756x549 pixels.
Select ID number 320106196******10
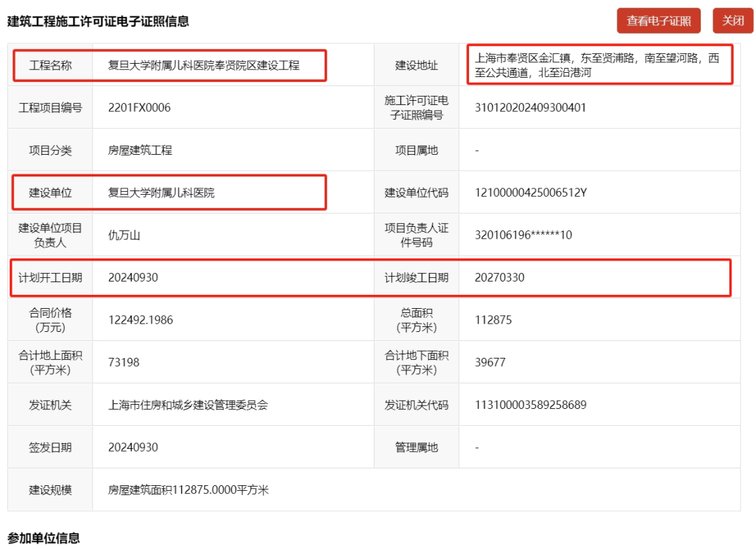523,235
